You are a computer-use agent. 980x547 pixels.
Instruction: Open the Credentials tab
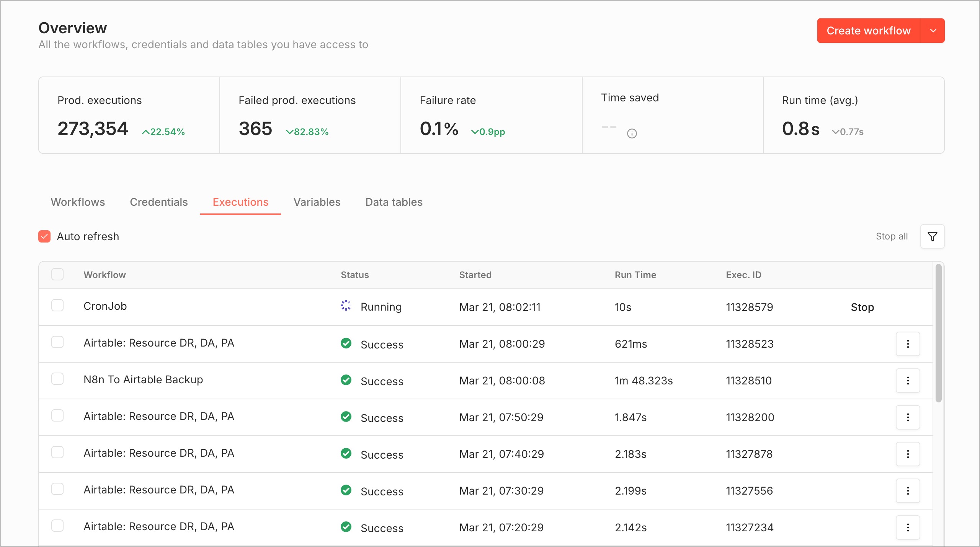(x=159, y=202)
